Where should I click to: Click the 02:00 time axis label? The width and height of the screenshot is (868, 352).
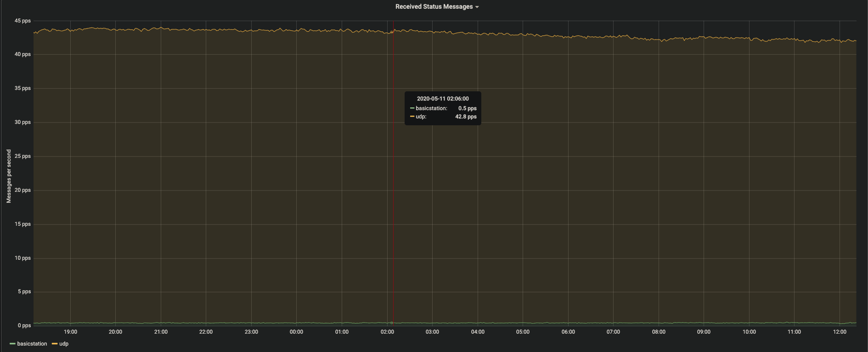coord(387,332)
